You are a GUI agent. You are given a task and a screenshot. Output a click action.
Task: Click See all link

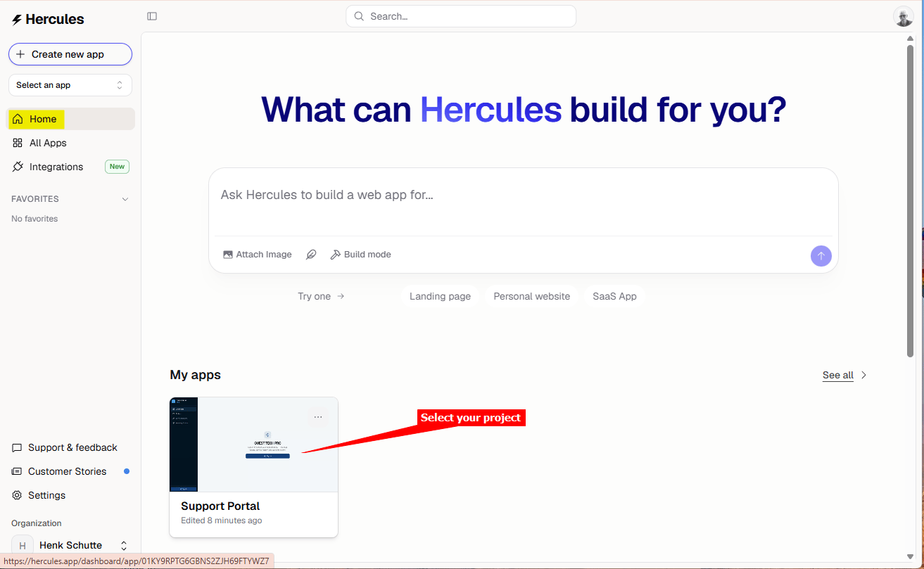(x=838, y=375)
